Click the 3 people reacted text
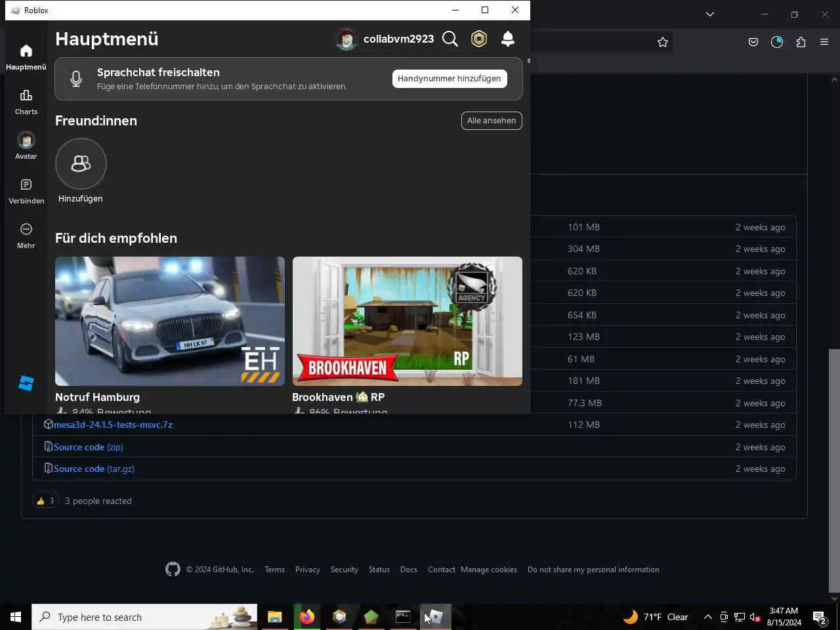Screen dimensions: 840x630 coord(98,501)
